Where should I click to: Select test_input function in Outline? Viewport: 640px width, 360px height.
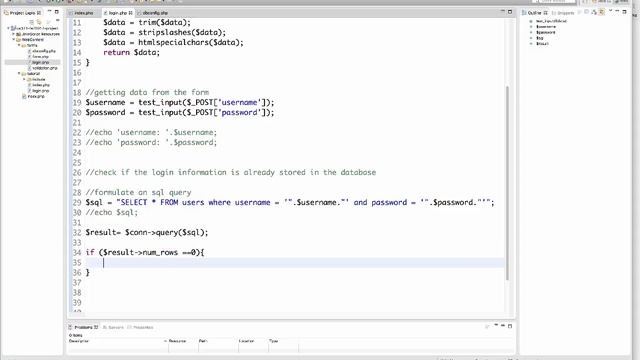tap(551, 21)
